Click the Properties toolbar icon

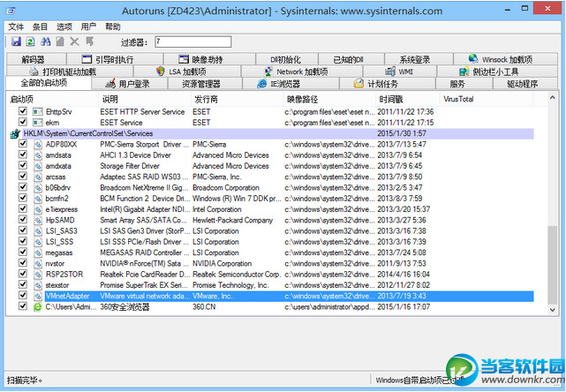(60, 41)
